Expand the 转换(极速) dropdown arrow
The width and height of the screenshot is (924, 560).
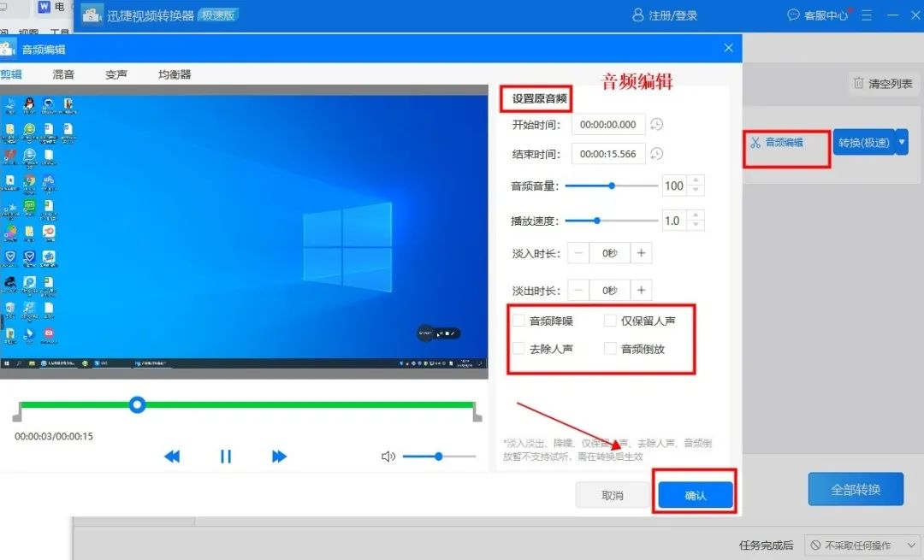click(902, 142)
